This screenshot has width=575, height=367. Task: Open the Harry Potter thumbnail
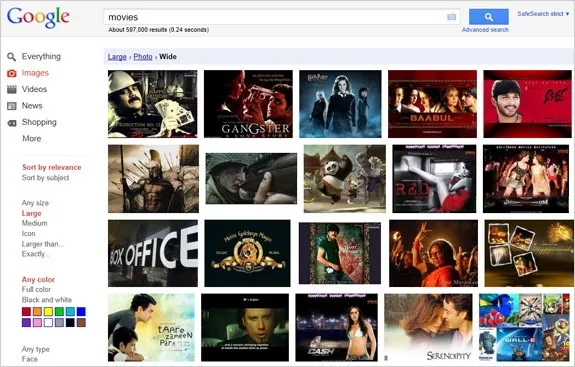click(340, 104)
